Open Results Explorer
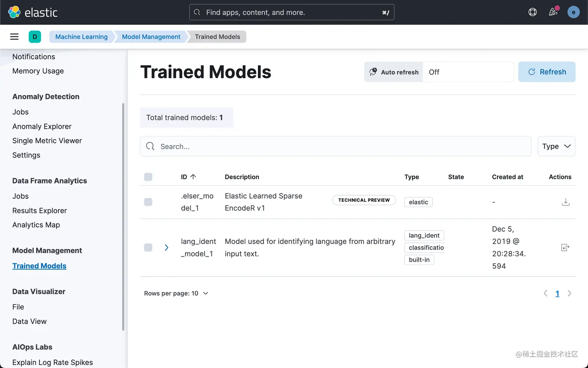The width and height of the screenshot is (588, 368). click(x=40, y=210)
